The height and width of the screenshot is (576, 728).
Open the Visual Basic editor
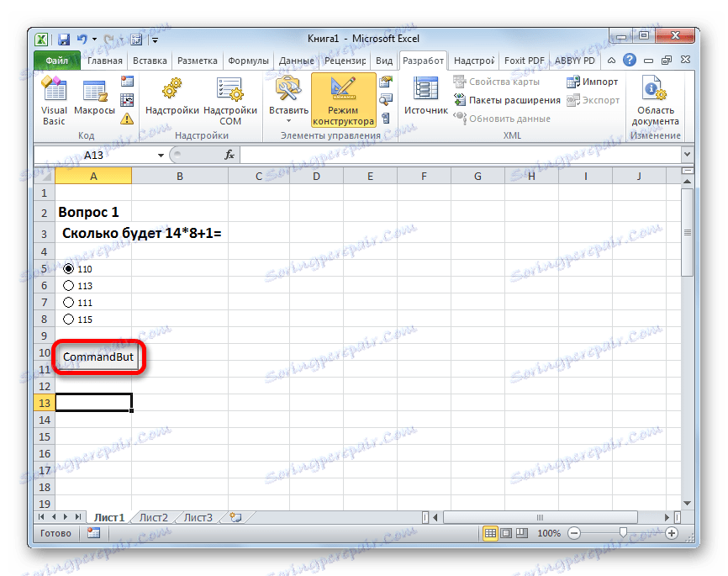coord(55,101)
